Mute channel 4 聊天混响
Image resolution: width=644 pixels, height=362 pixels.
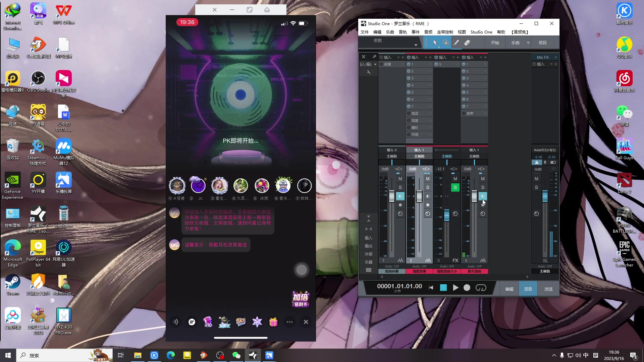pos(483,179)
